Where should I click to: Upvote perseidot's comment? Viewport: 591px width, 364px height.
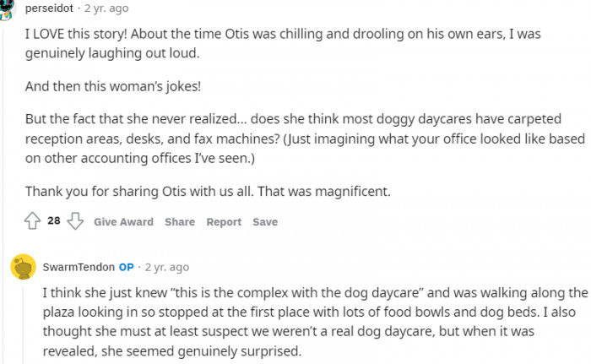point(33,221)
